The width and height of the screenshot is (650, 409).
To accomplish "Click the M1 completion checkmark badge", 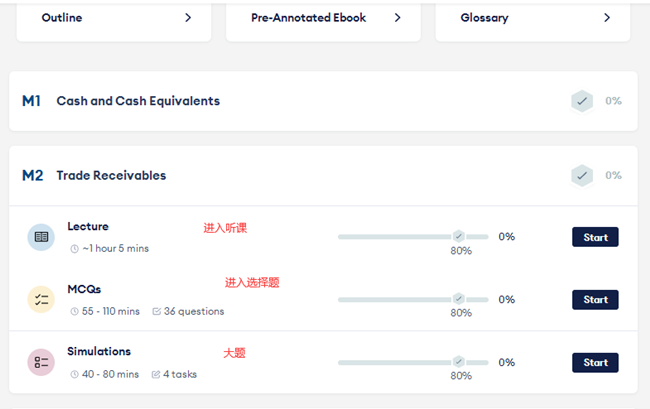I will [x=582, y=101].
